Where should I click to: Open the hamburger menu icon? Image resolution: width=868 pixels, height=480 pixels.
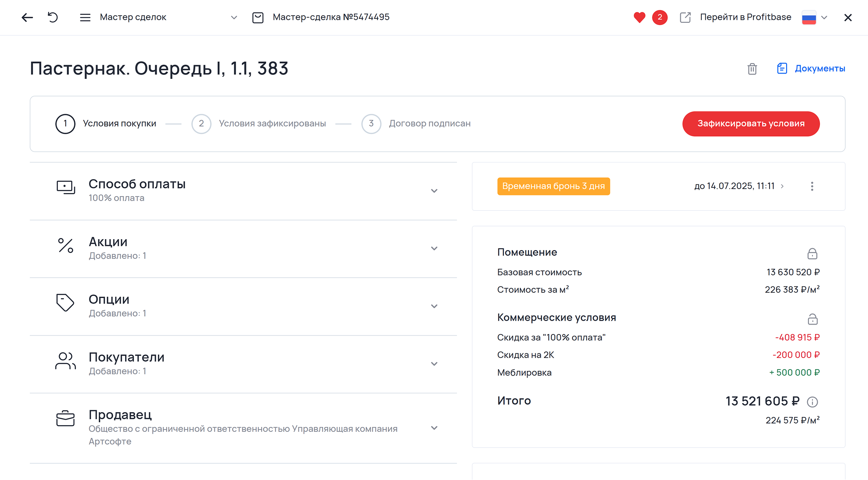[x=85, y=18]
